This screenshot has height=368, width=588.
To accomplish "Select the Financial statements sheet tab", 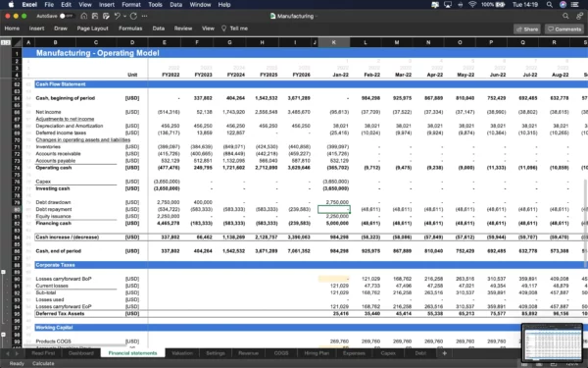I will click(x=132, y=353).
